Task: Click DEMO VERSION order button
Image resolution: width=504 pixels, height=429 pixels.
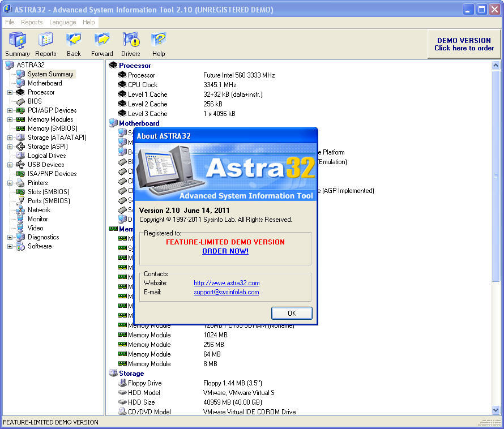Action: click(x=464, y=44)
